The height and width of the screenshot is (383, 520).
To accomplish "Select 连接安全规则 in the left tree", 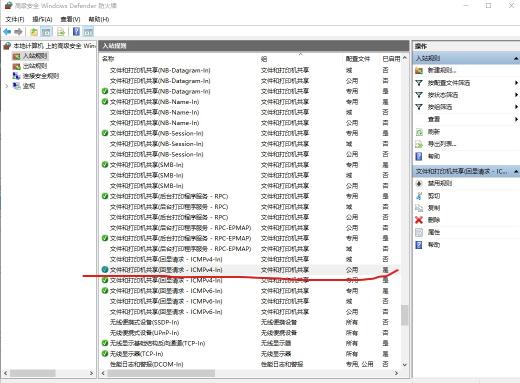I will pyautogui.click(x=41, y=76).
